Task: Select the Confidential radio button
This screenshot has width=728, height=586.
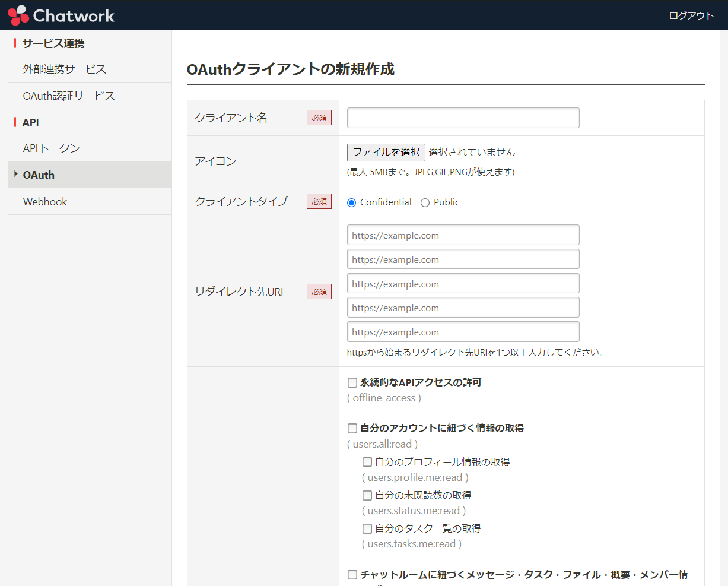Action: pos(351,202)
